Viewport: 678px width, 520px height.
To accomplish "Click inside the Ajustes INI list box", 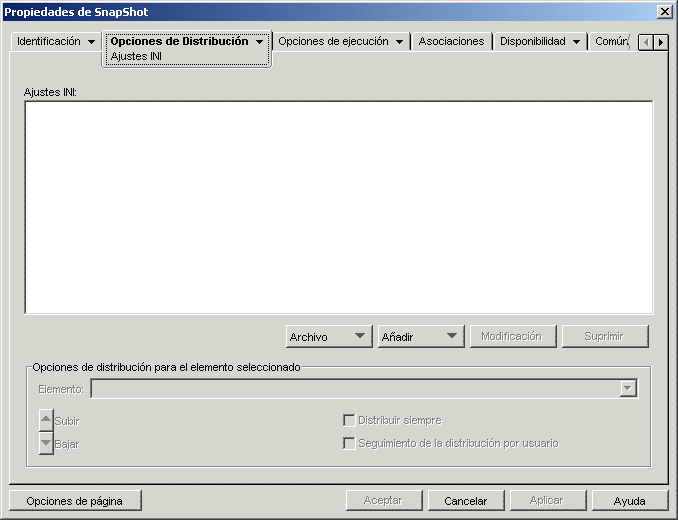I will coord(339,207).
